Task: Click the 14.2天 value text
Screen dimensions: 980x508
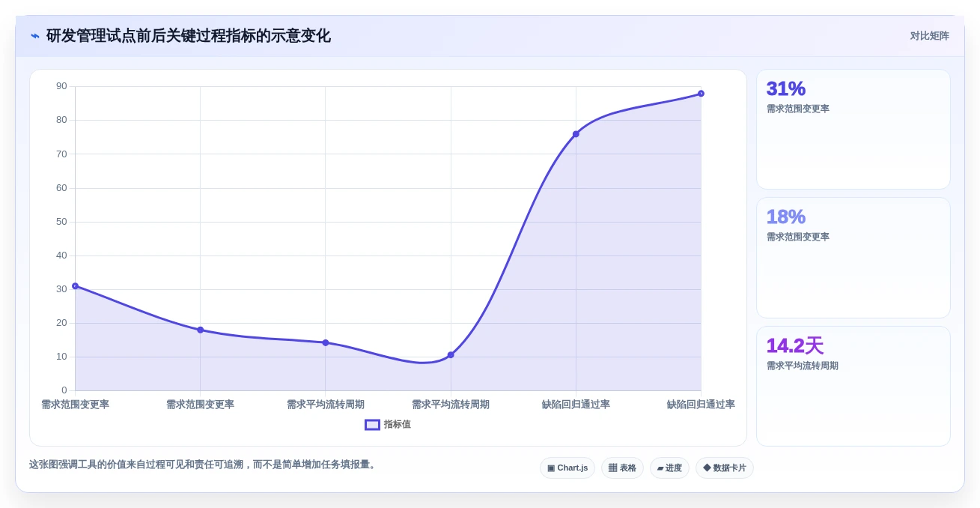Action: point(795,346)
